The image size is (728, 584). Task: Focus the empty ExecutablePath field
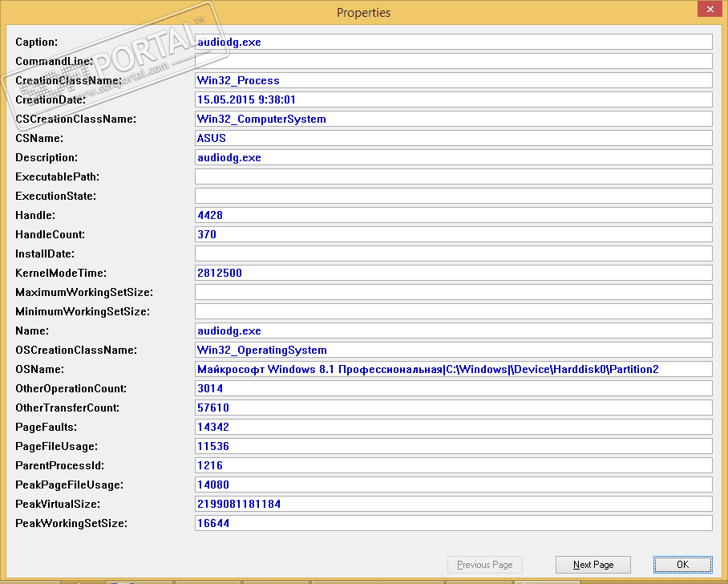[x=454, y=176]
